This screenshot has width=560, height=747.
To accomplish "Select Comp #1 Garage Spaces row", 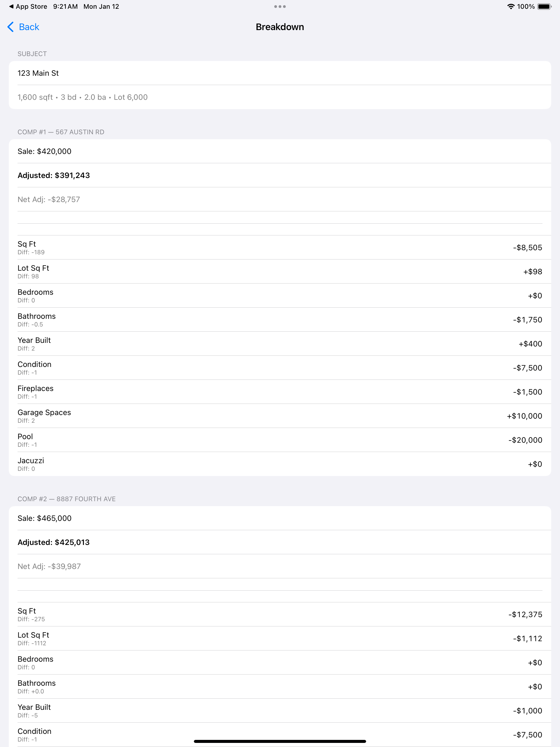I will pyautogui.click(x=280, y=416).
